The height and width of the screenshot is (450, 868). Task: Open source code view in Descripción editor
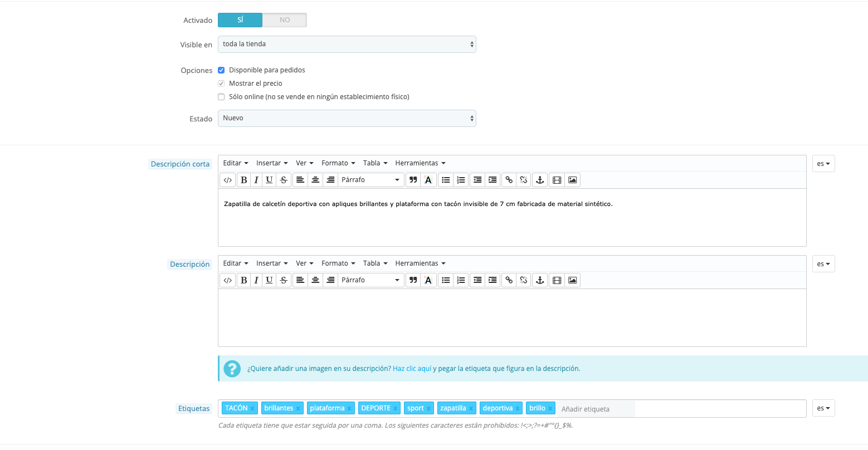click(x=227, y=280)
